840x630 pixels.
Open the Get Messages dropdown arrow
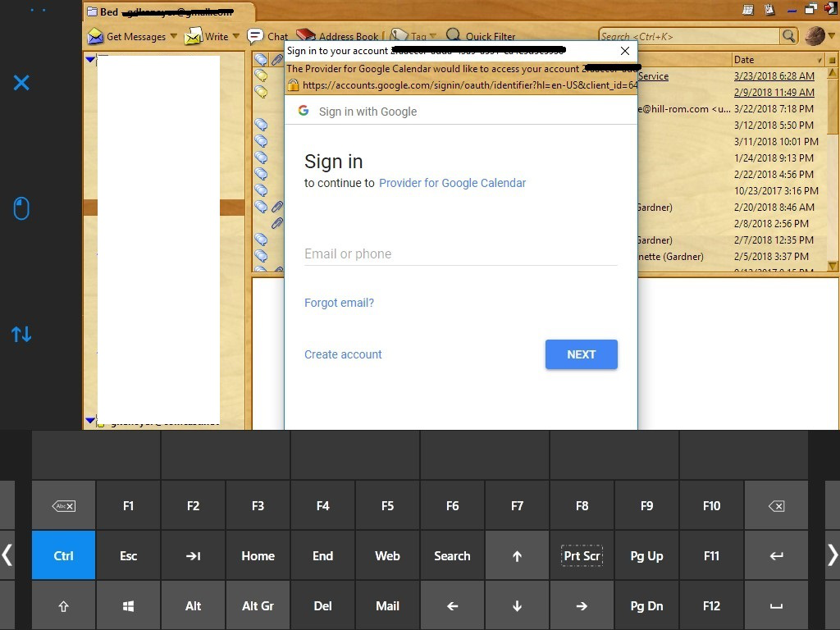(x=174, y=36)
